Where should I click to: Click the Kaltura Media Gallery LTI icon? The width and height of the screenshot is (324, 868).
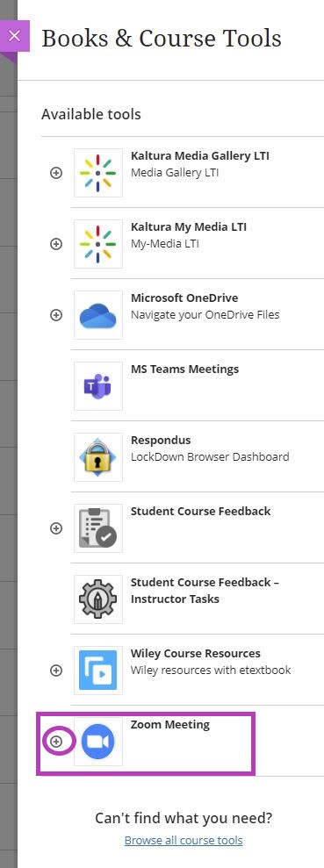98,173
